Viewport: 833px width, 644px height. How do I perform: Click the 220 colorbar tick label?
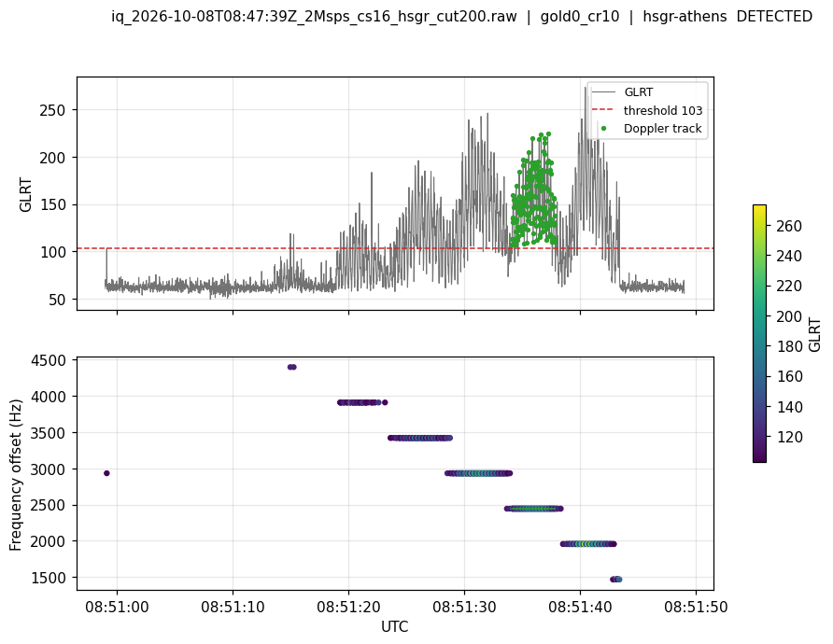[x=789, y=287]
